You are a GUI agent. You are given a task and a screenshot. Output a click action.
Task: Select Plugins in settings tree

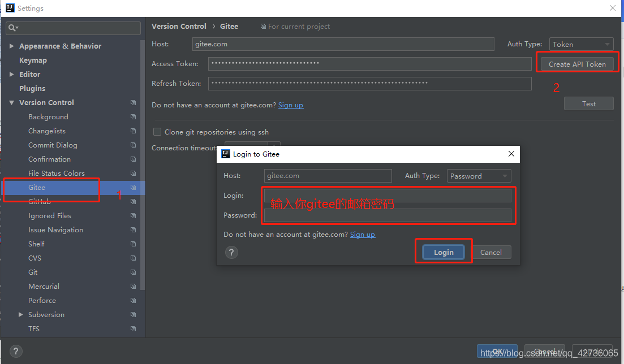pos(32,88)
